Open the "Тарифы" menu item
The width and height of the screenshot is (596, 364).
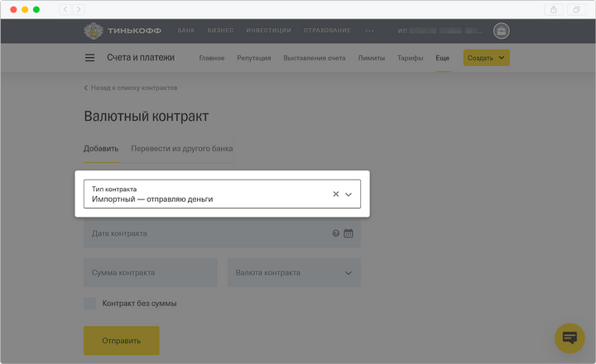click(x=410, y=58)
